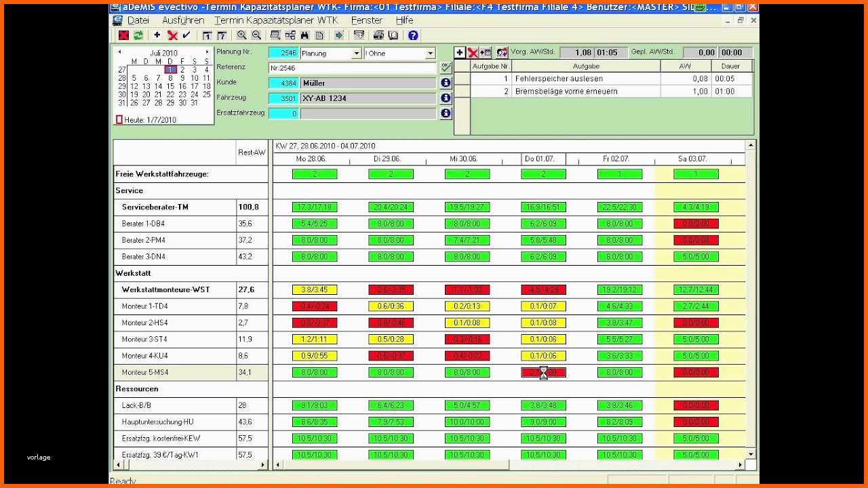Image resolution: width=868 pixels, height=488 pixels.
Task: Click the Ersatzfahrzeug number field
Action: click(x=283, y=114)
